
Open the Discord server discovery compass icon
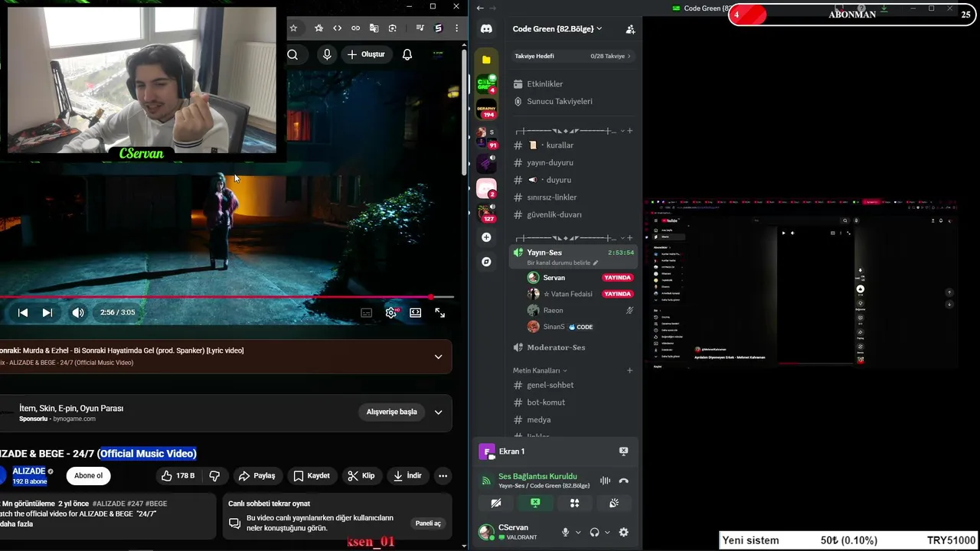(486, 262)
